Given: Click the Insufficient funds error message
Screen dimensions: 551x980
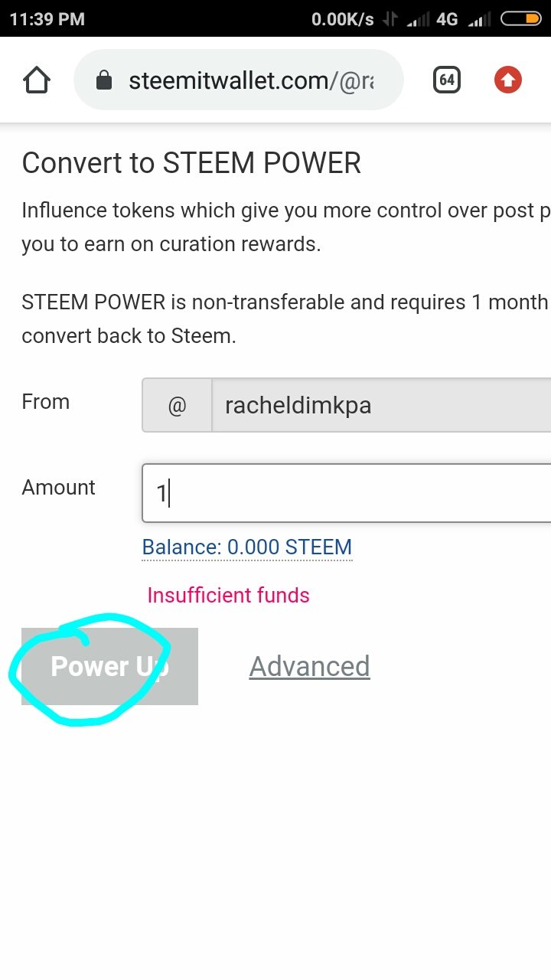Looking at the screenshot, I should [x=228, y=595].
